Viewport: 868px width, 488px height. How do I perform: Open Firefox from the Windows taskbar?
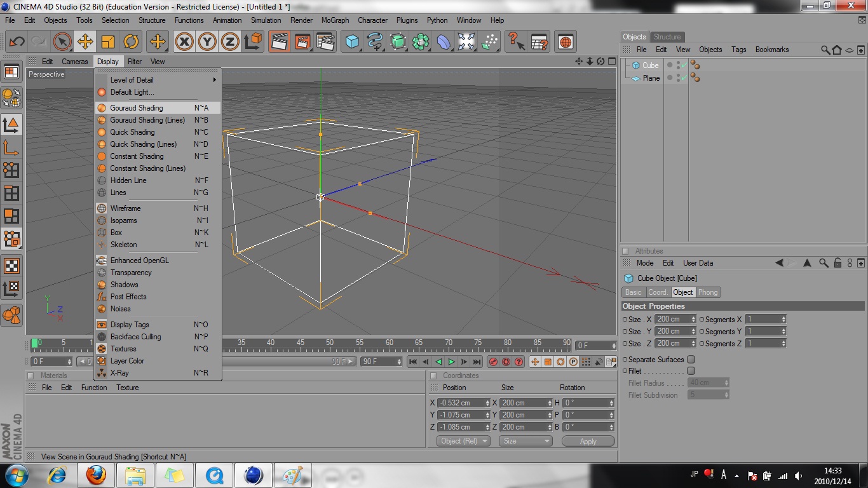96,475
